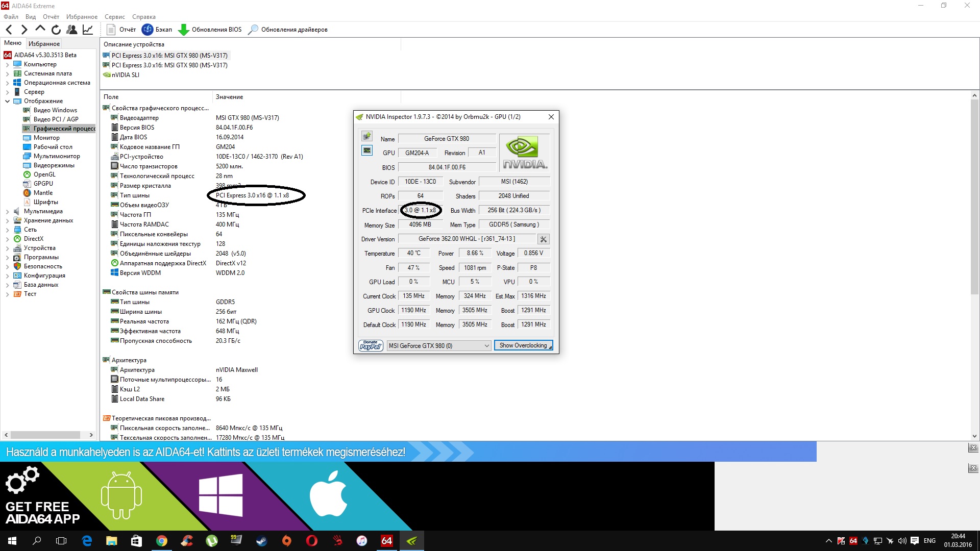
Task: Click the driver tools wrench icon
Action: pos(544,239)
